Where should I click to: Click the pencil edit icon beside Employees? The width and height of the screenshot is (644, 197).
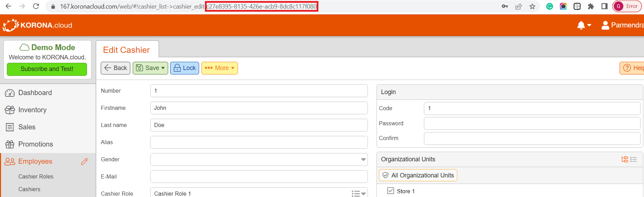tap(85, 161)
